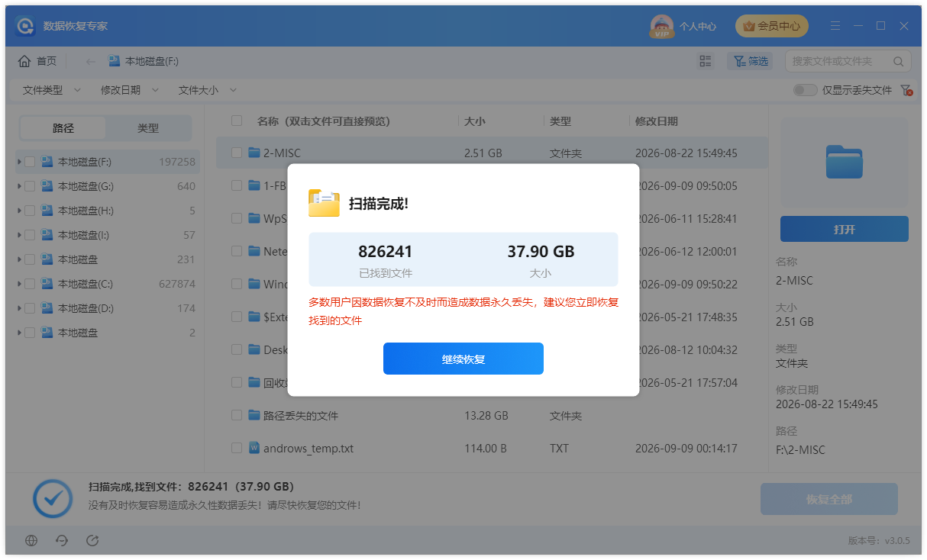The width and height of the screenshot is (927, 560).
Task: Check the 2-MISC row checkbox
Action: tap(237, 153)
